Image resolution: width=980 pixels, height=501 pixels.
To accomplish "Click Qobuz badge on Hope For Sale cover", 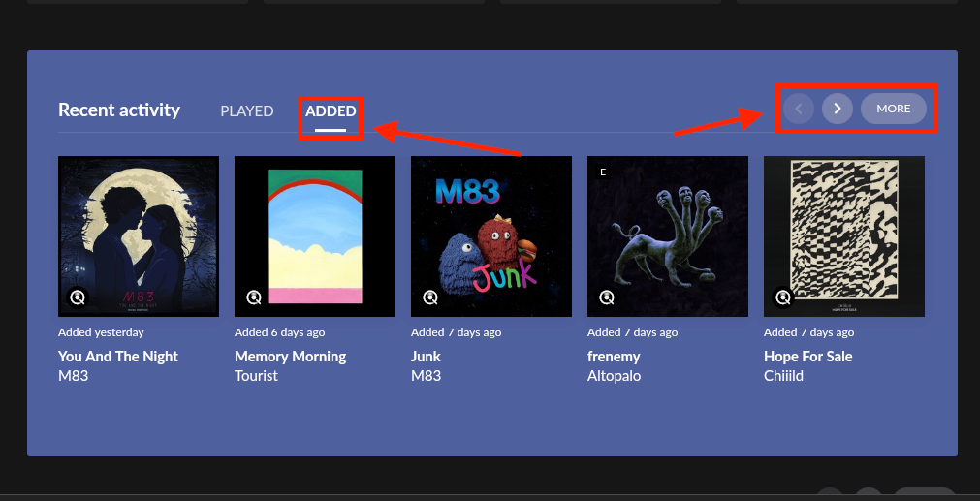I will point(783,297).
